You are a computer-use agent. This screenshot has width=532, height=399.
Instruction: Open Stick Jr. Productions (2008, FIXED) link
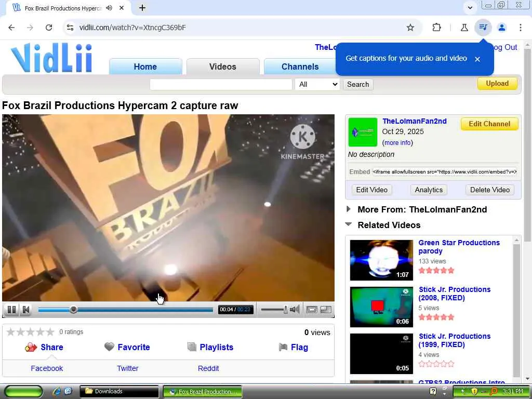coord(455,294)
